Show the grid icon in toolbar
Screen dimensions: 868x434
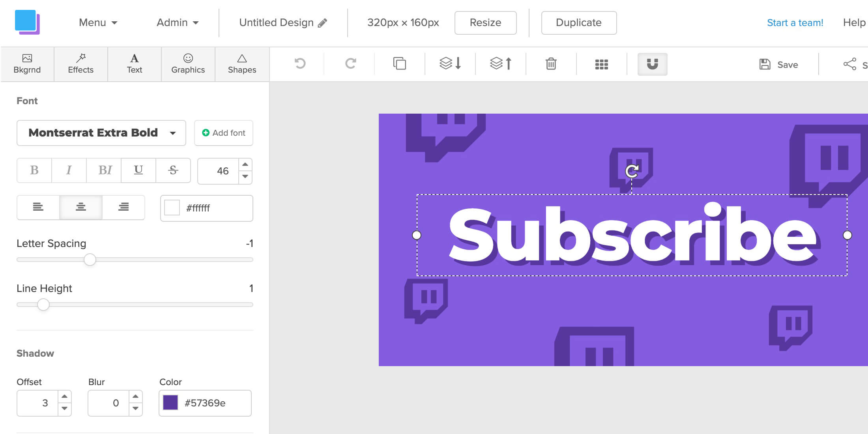(x=601, y=64)
